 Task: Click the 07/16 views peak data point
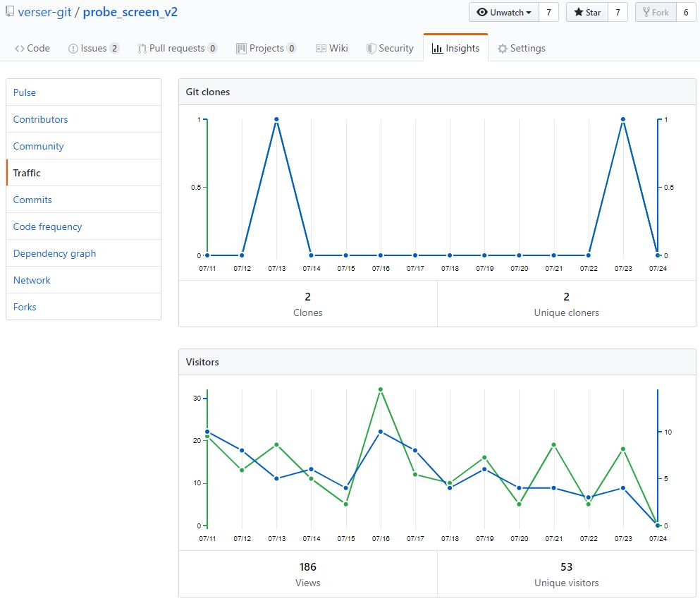click(381, 389)
